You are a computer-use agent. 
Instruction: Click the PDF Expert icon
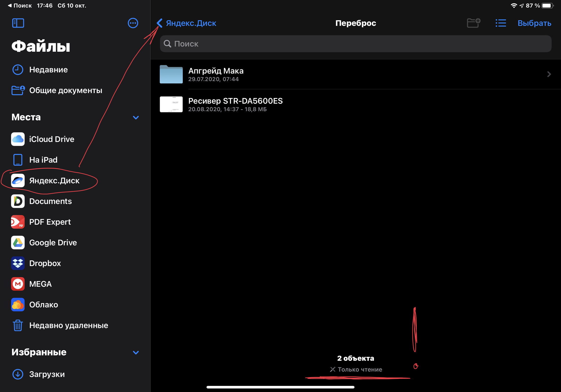pos(18,222)
